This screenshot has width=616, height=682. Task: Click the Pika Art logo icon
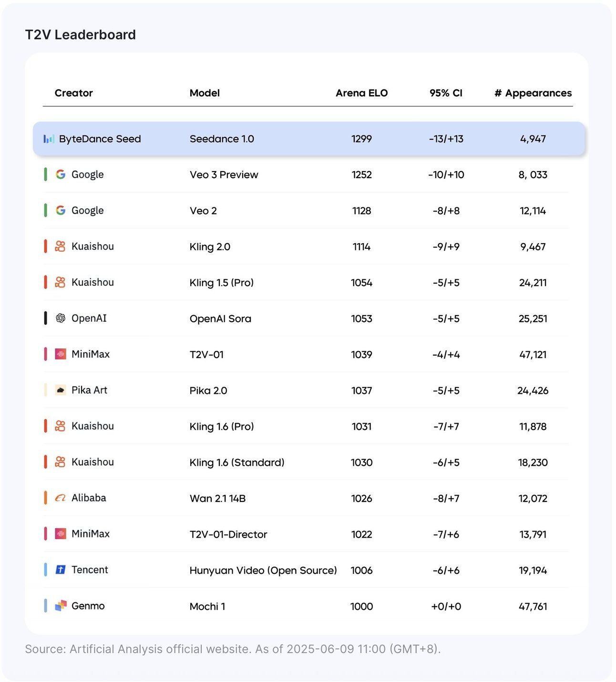tap(61, 390)
